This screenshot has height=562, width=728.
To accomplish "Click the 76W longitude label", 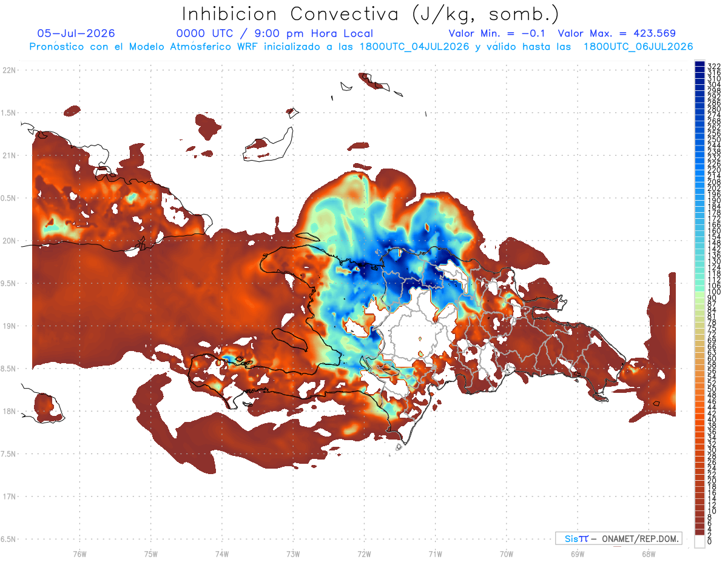I will coord(79,554).
